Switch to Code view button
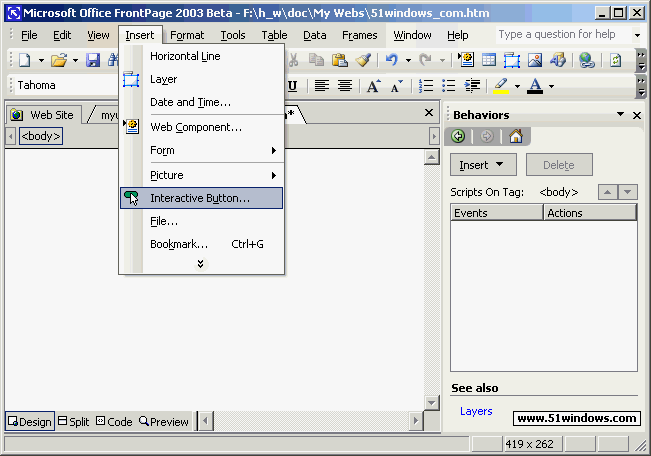The width and height of the screenshot is (651, 456). (x=114, y=422)
